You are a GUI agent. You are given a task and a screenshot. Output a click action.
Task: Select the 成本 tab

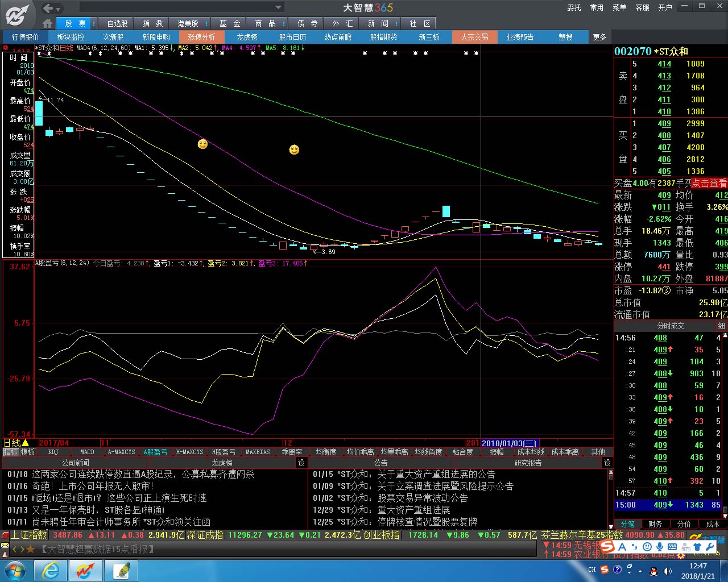tap(713, 523)
